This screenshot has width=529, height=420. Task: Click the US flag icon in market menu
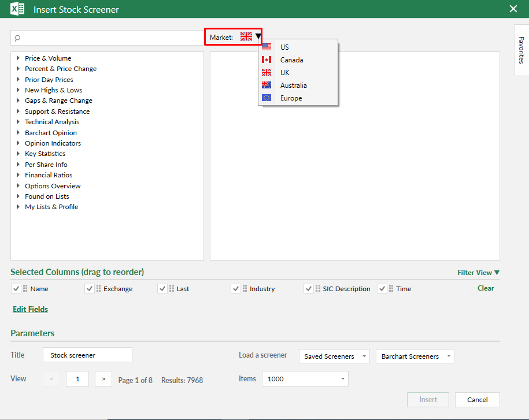coord(267,47)
